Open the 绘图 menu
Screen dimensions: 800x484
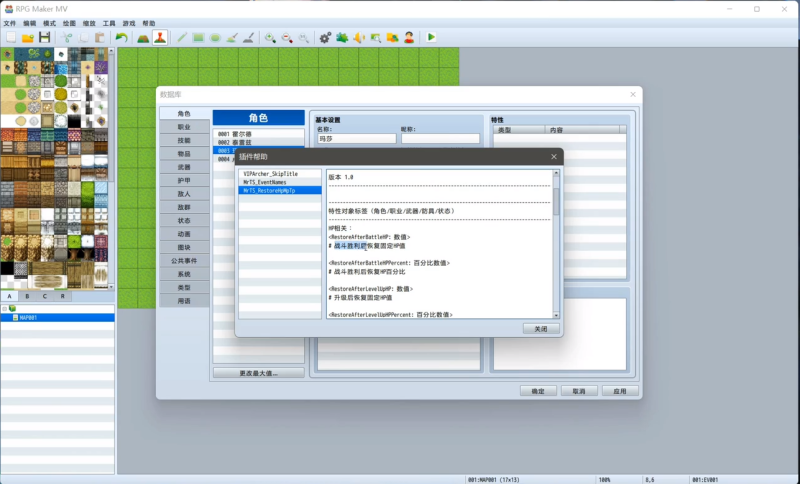point(69,23)
